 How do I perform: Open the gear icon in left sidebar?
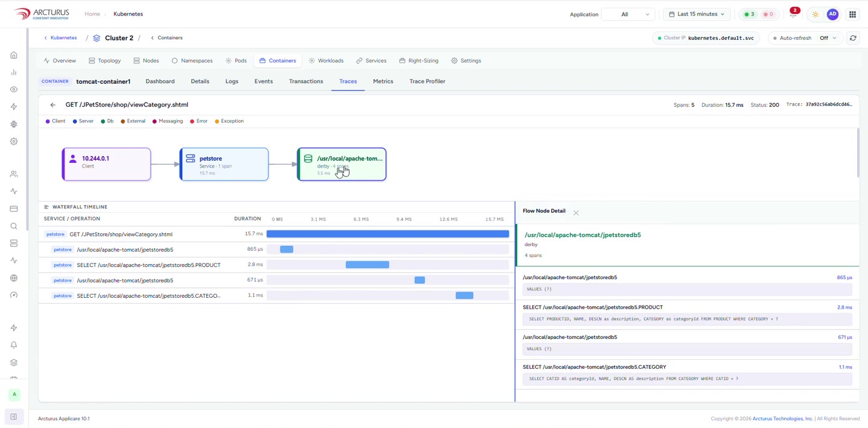click(x=14, y=142)
